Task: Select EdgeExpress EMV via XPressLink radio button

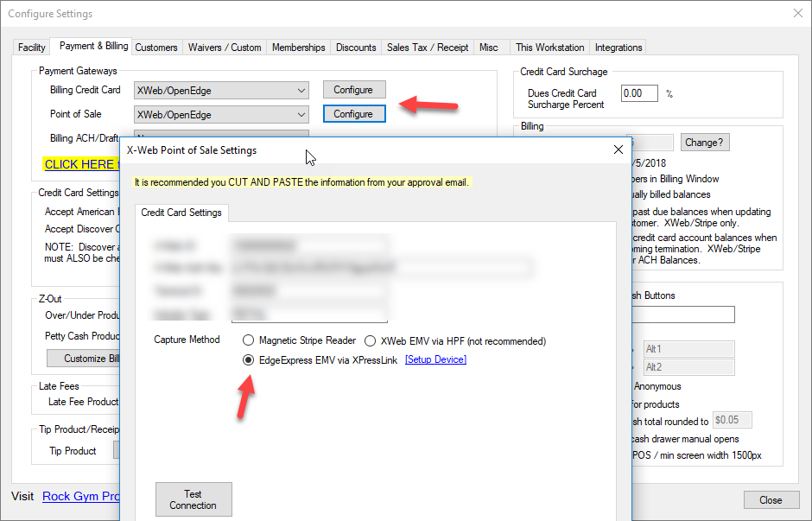Action: pos(249,360)
